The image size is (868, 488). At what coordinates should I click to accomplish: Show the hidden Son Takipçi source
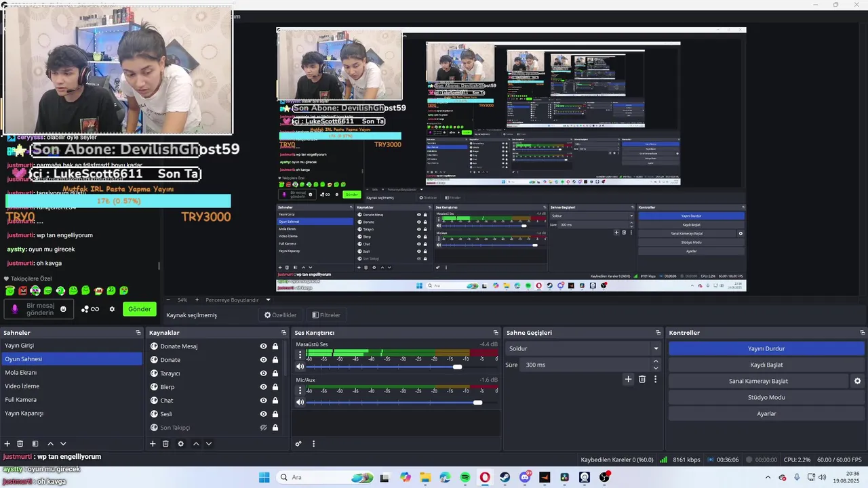263,428
